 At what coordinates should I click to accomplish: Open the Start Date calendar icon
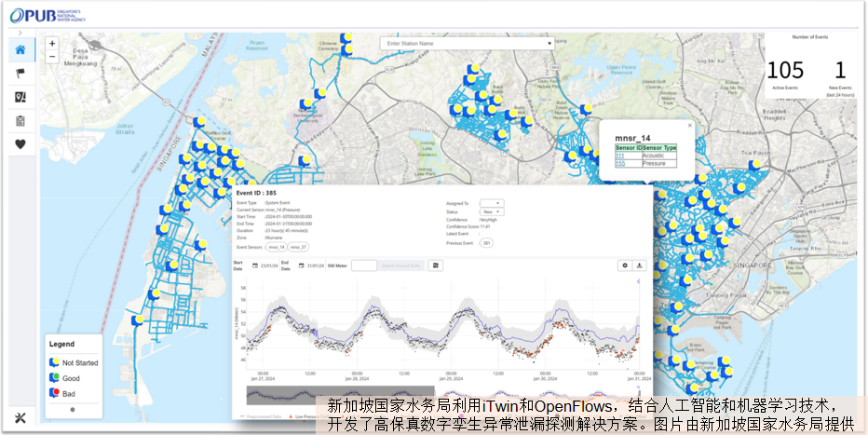[x=255, y=265]
